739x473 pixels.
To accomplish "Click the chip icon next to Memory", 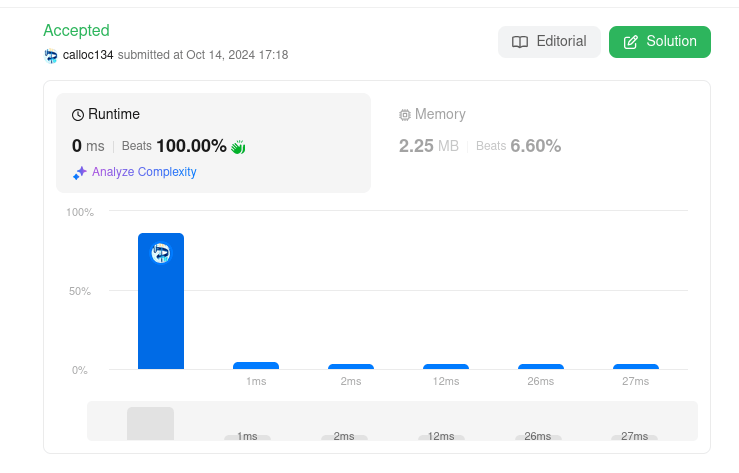I will click(405, 114).
